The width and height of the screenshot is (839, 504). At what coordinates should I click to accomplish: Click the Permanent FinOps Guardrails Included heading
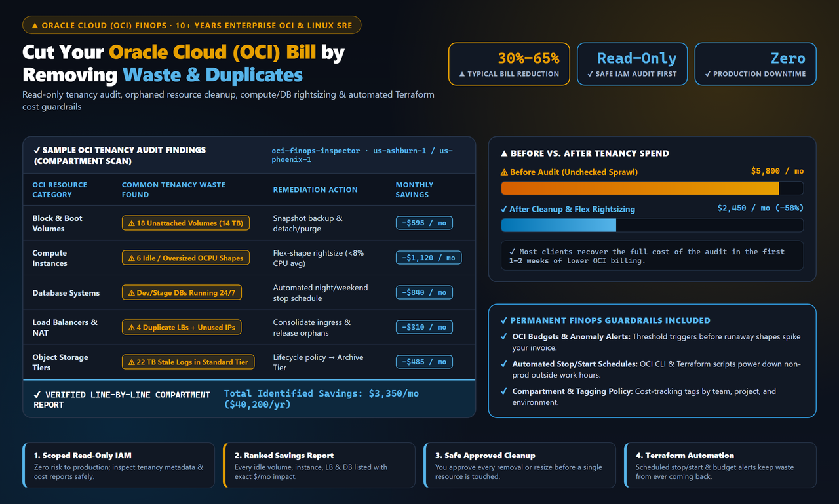coord(605,320)
